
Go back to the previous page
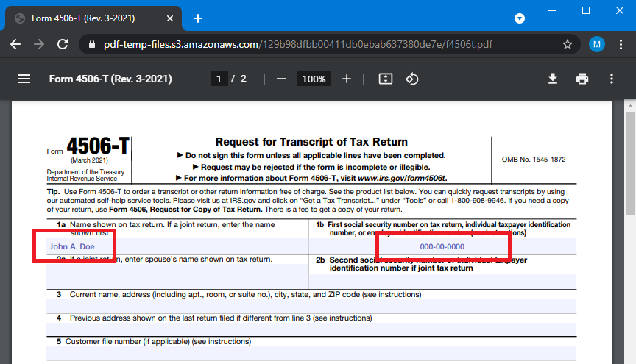[x=15, y=44]
